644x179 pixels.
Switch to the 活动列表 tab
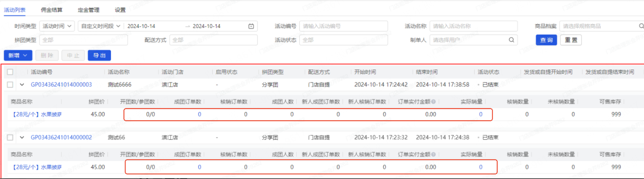pos(15,10)
